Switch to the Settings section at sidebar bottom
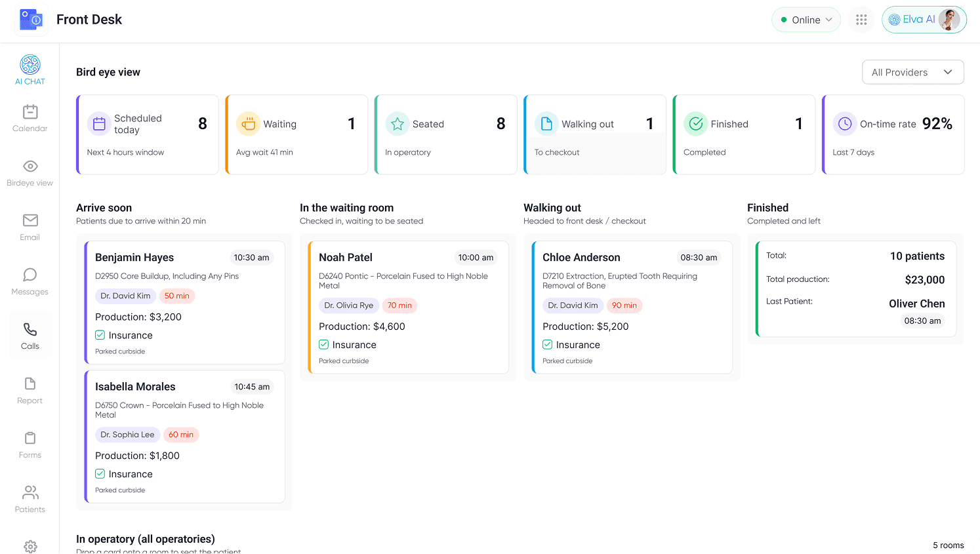The width and height of the screenshot is (980, 554). point(30,546)
